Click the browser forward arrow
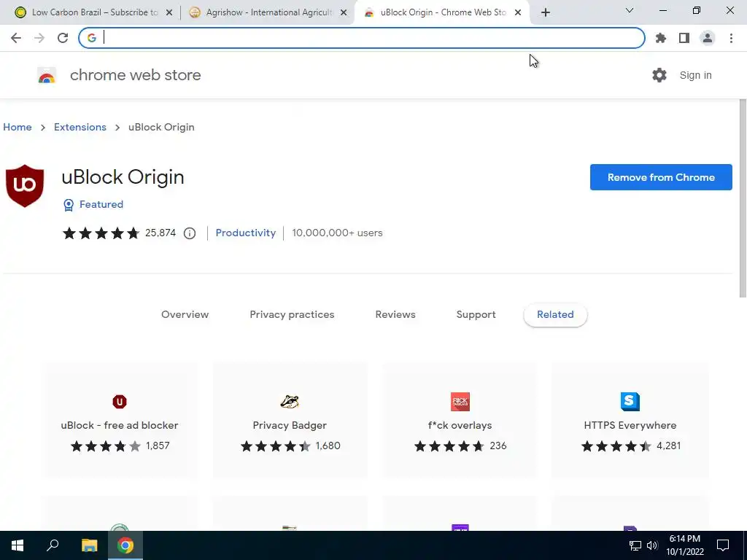 tap(39, 38)
